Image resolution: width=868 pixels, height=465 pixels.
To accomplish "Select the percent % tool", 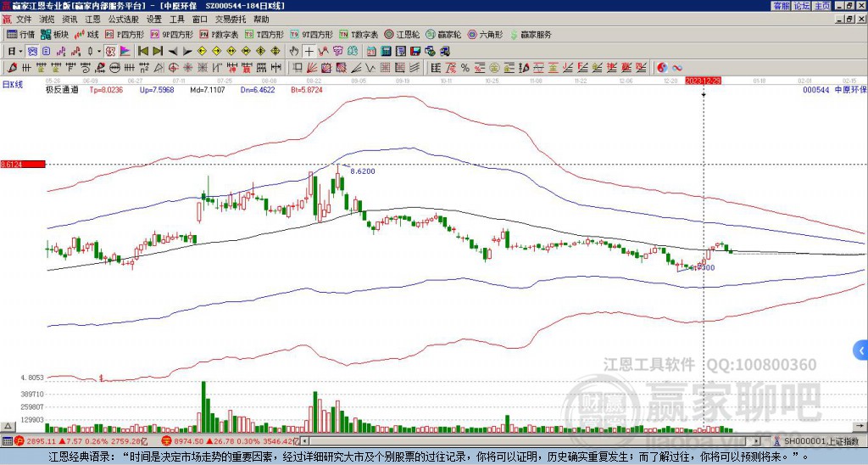I will point(465,68).
